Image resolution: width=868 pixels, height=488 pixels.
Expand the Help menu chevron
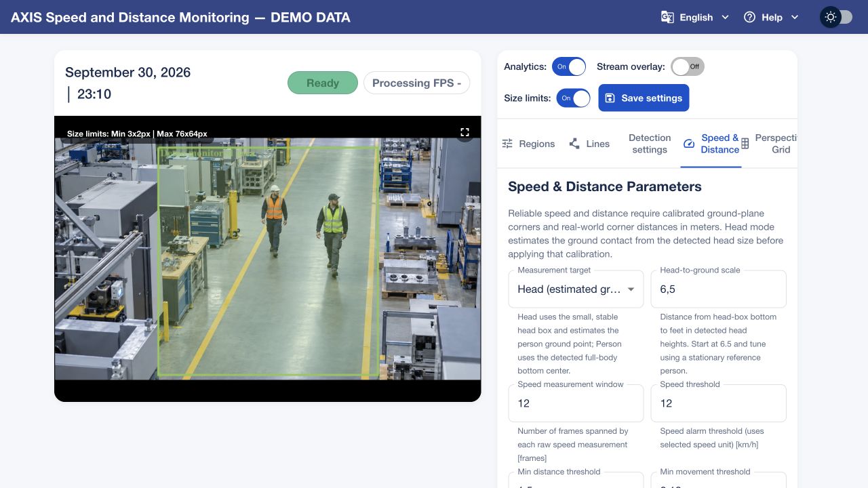point(795,17)
